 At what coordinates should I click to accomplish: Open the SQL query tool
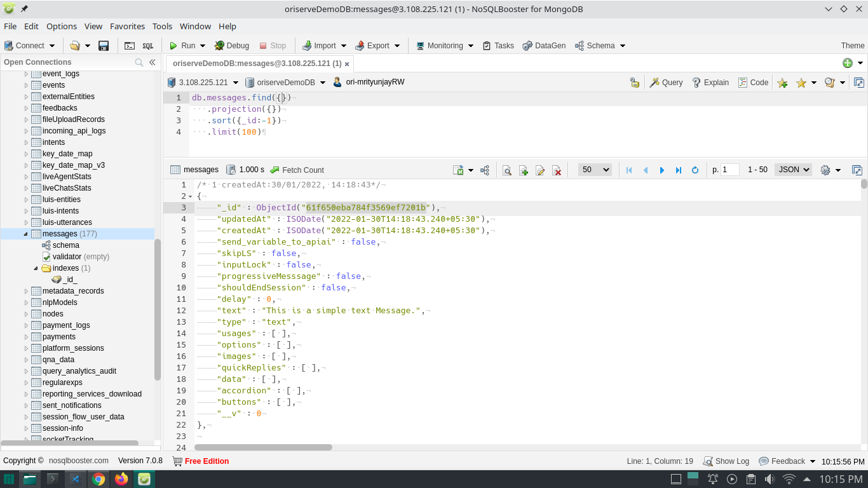[x=147, y=46]
